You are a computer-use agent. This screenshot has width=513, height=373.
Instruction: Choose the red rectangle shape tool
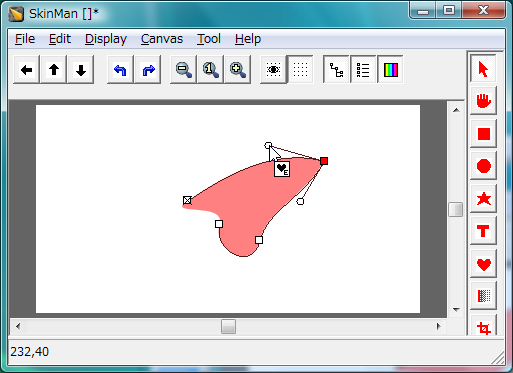tap(483, 134)
